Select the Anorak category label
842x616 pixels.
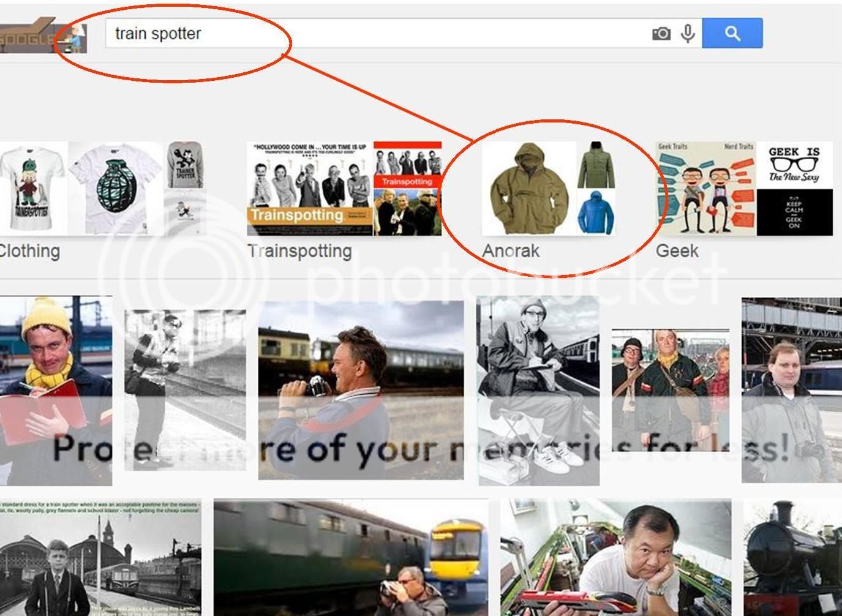pos(511,251)
